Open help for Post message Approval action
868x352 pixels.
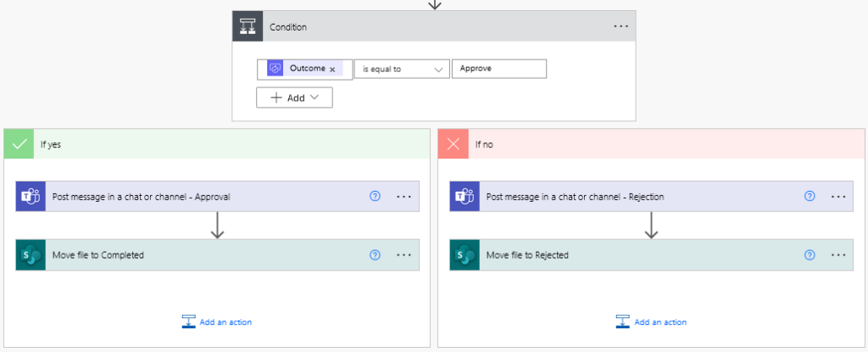point(375,196)
